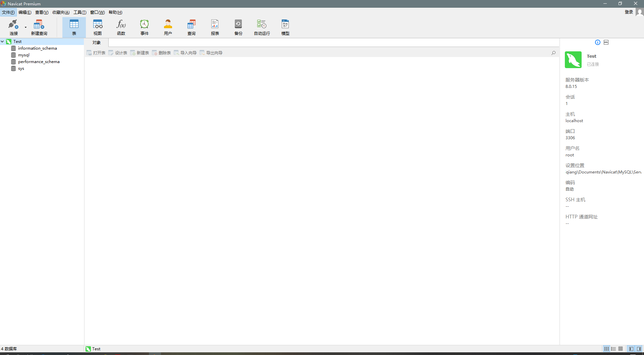
Task: Click the port value 3306
Action: click(x=570, y=138)
